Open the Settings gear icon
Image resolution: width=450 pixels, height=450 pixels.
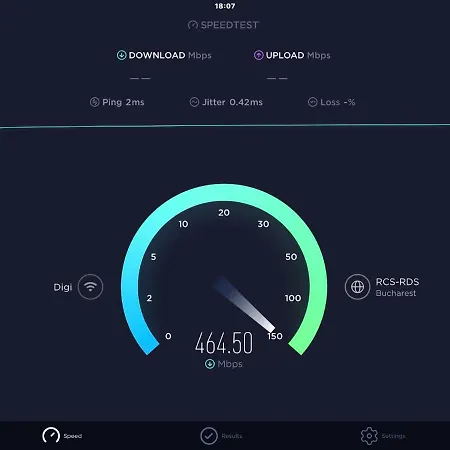(x=369, y=436)
